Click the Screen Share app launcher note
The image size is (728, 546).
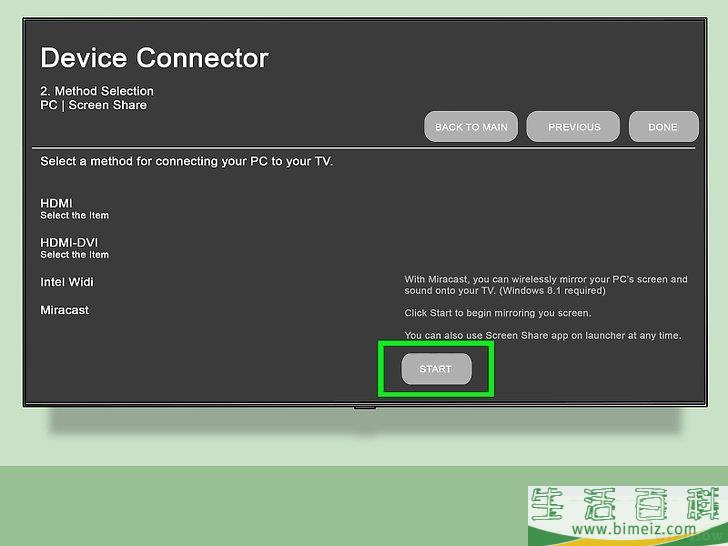tap(542, 335)
